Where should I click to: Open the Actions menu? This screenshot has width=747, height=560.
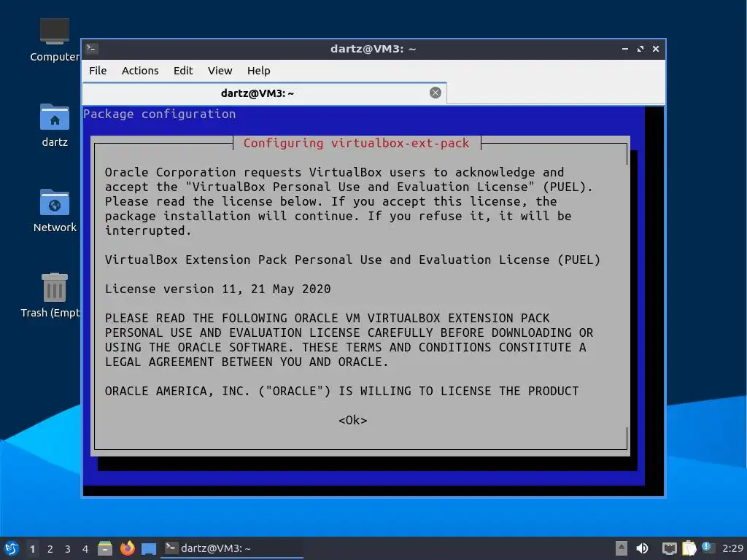[140, 71]
